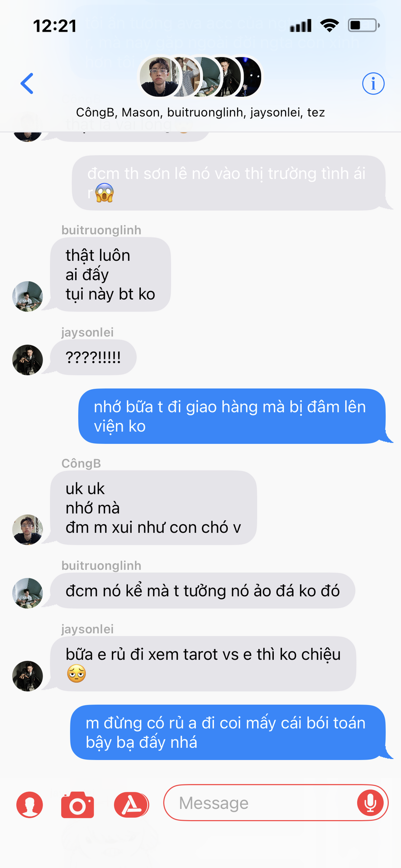Image resolution: width=401 pixels, height=868 pixels.
Task: Tap CôngB's avatar beside 'uk uk' message
Action: click(28, 529)
